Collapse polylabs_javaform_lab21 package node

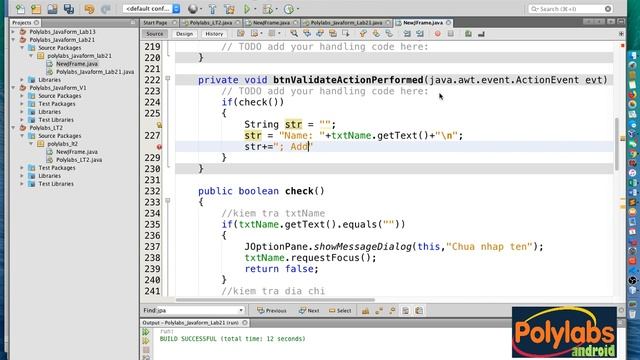pos(31,56)
